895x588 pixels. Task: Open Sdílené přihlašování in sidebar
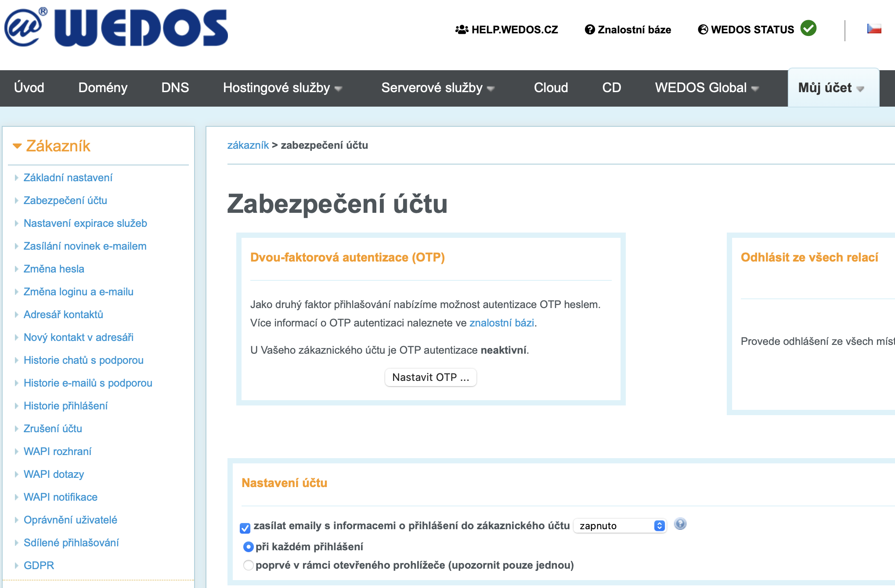click(x=71, y=543)
